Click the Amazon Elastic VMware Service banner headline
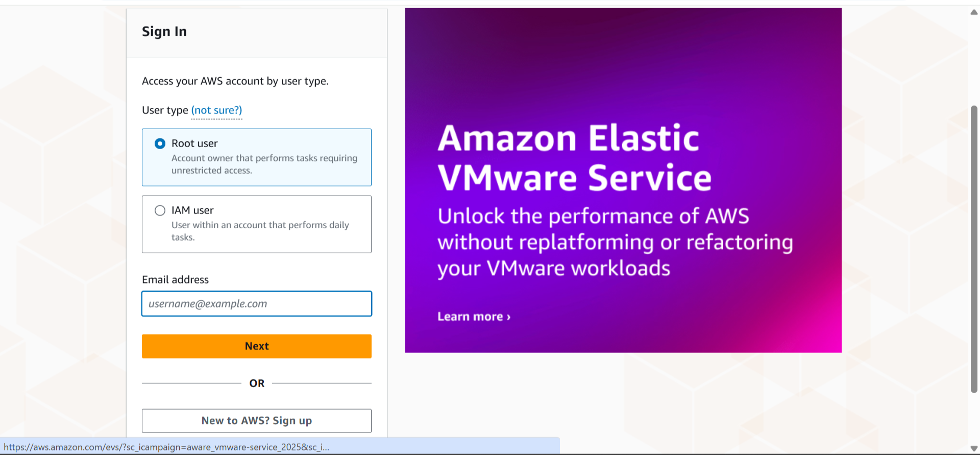The width and height of the screenshot is (980, 455). (574, 158)
